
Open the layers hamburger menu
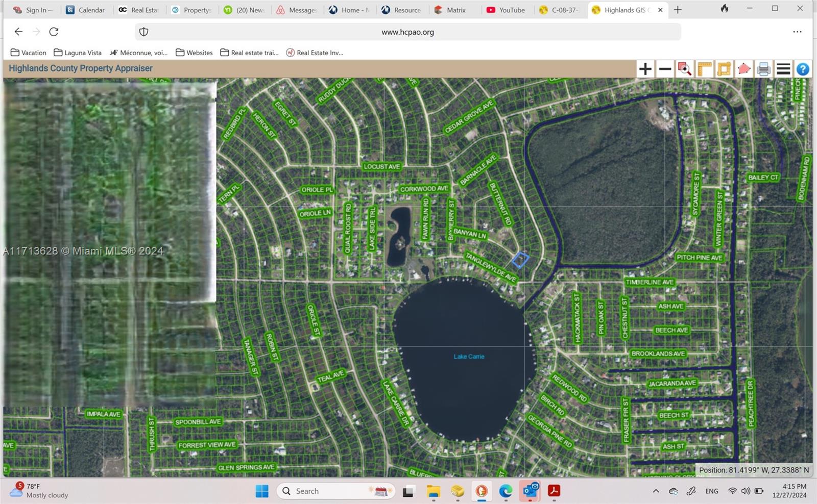coord(783,68)
